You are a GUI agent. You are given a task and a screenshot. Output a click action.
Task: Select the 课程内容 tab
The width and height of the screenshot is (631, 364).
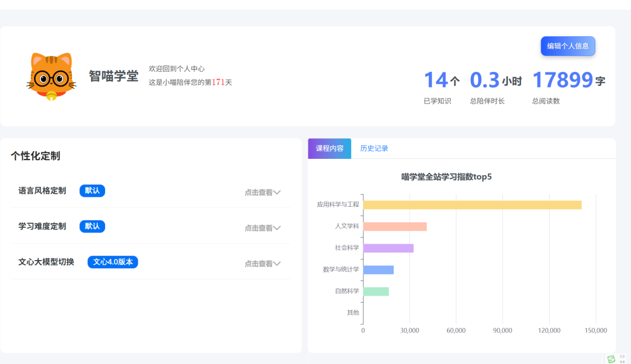coord(329,148)
